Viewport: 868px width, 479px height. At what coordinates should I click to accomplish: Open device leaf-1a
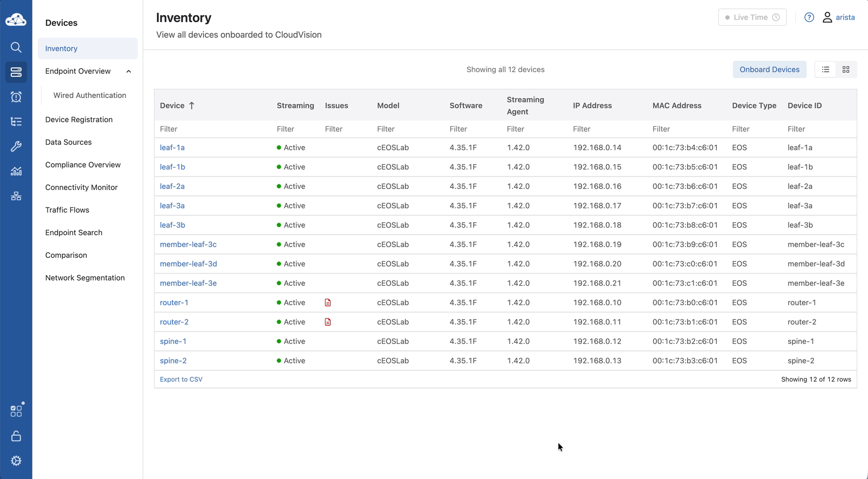[172, 147]
